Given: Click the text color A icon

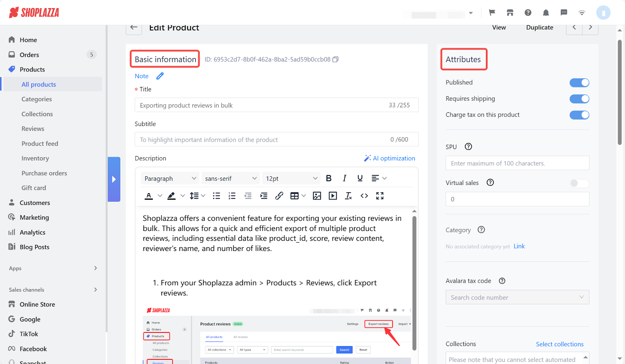Looking at the screenshot, I should tap(149, 196).
